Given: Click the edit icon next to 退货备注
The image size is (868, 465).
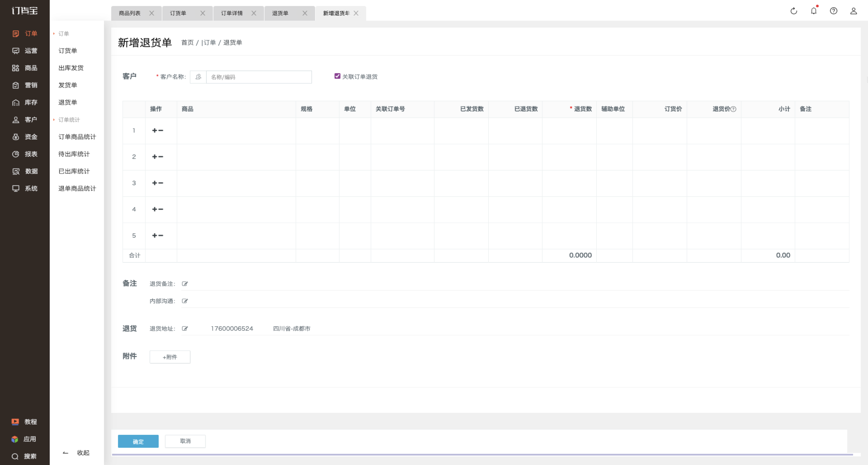Looking at the screenshot, I should (x=185, y=284).
